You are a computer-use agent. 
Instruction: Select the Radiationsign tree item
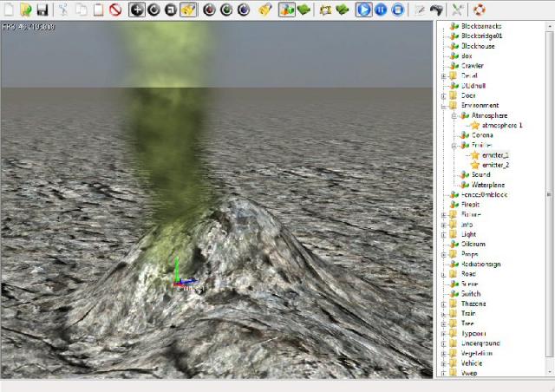(480, 264)
